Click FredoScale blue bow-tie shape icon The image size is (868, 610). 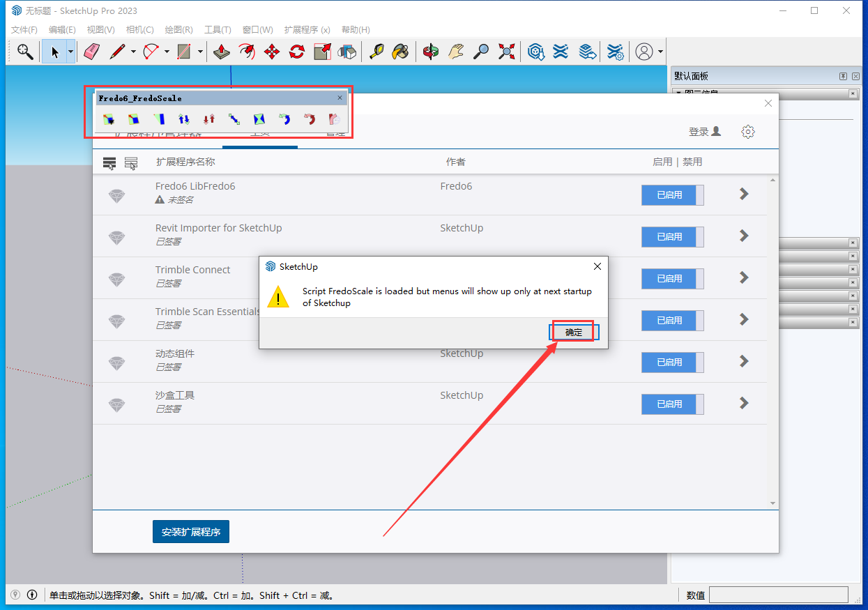pos(259,119)
